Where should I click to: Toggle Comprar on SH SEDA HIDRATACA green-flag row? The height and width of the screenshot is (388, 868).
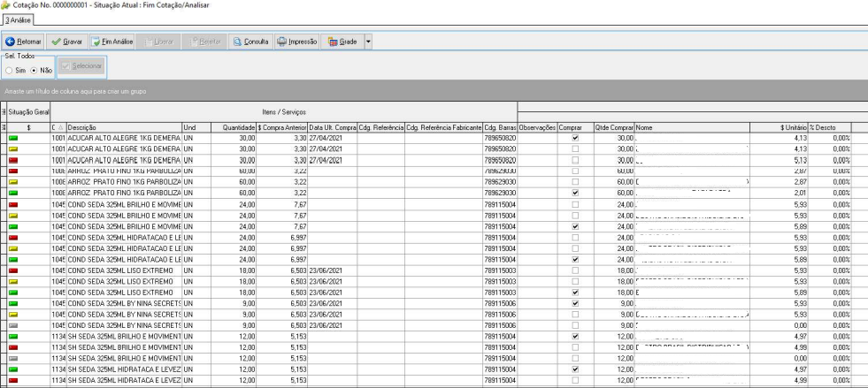coord(576,369)
